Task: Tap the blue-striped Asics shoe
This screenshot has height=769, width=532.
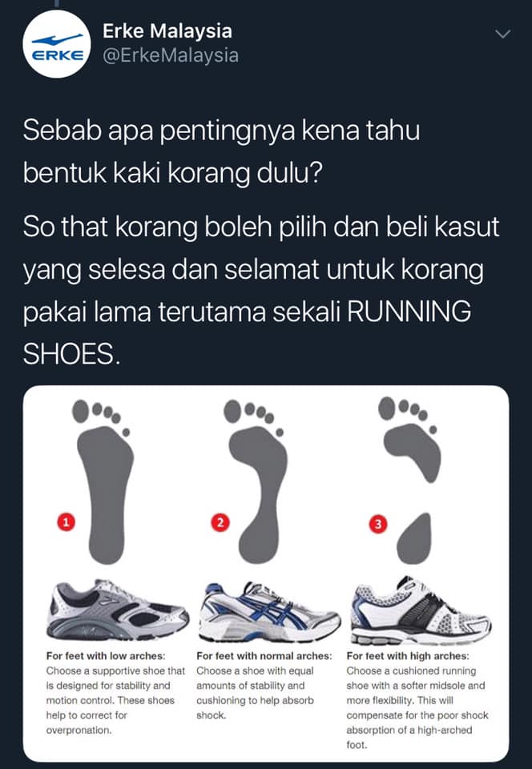Action: tap(269, 611)
